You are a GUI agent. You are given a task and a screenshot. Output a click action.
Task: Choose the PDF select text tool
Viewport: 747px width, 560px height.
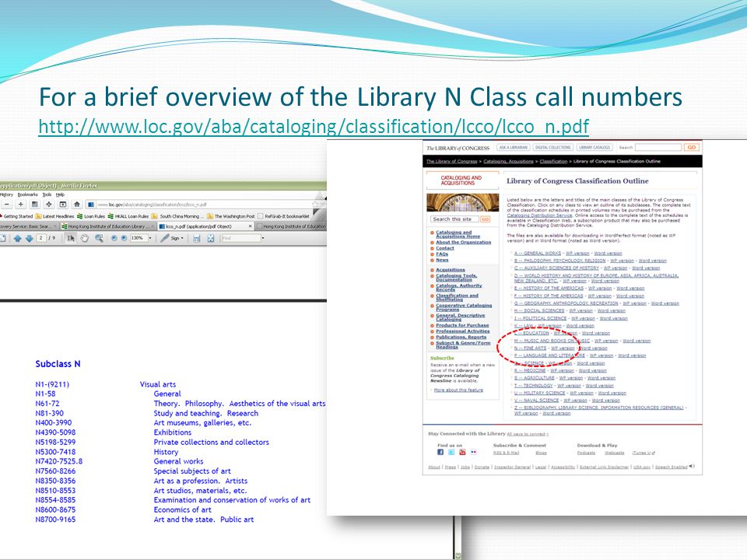[71, 238]
